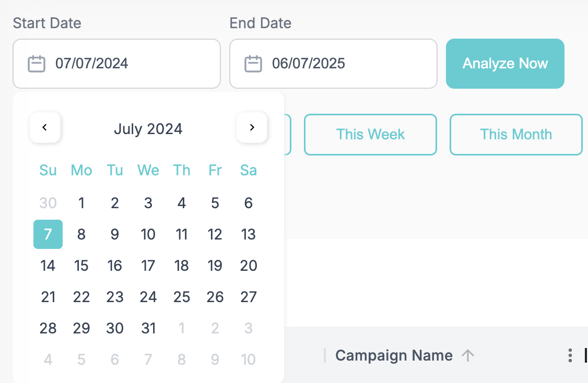This screenshot has width=588, height=383.
Task: Pick July 15 in the calendar
Action: [81, 266]
